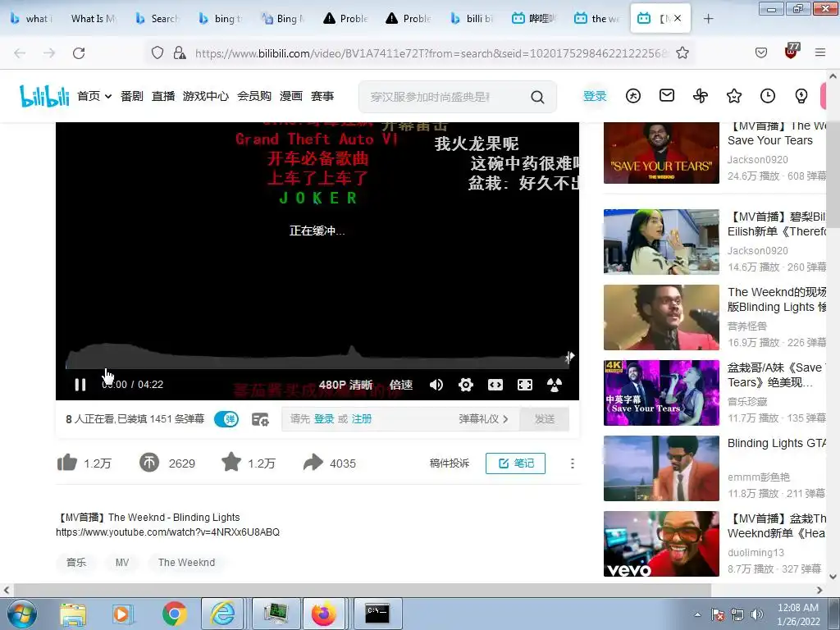840x630 pixels.
Task: Click the search magnifier icon
Action: [x=537, y=97]
